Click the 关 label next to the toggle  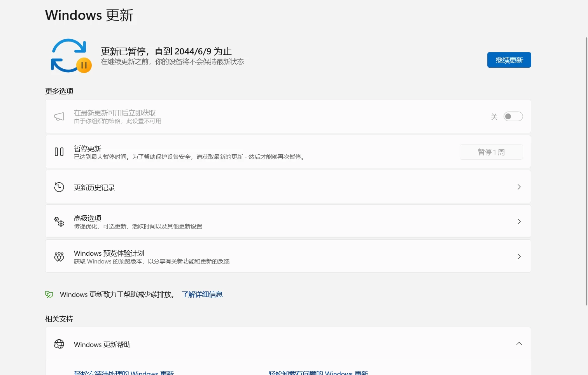click(494, 117)
